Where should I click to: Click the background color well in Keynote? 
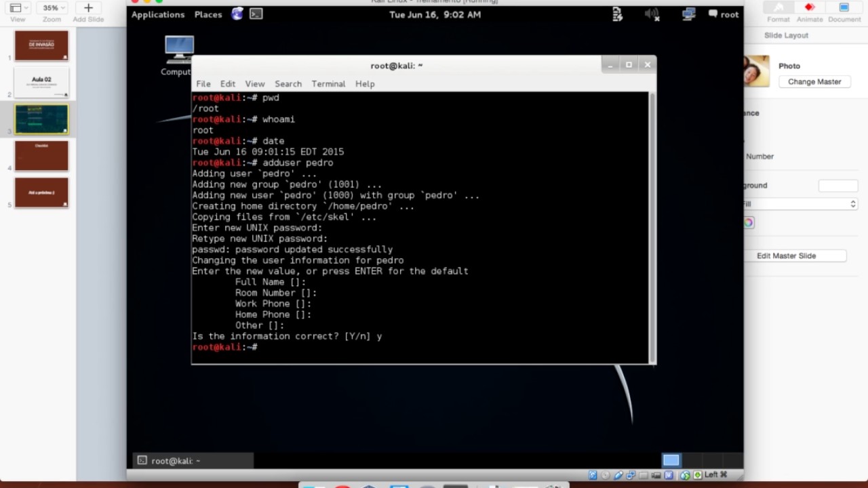(838, 186)
